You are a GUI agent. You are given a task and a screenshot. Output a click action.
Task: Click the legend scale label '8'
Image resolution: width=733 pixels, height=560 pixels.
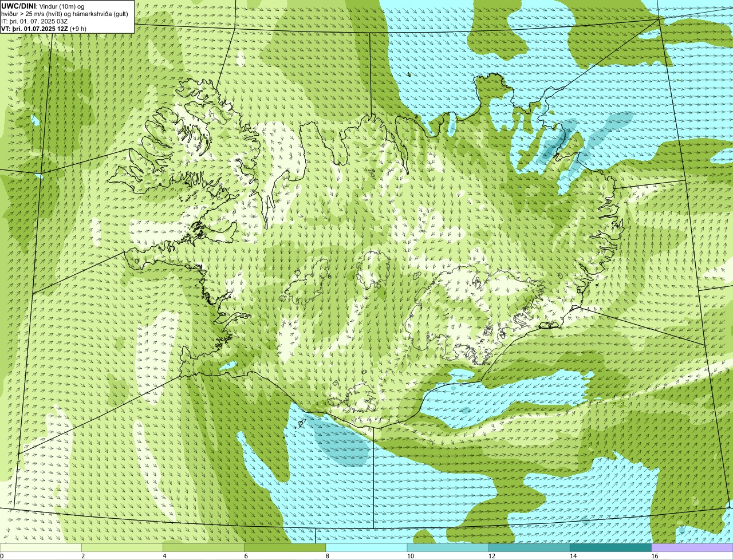pos(328,556)
